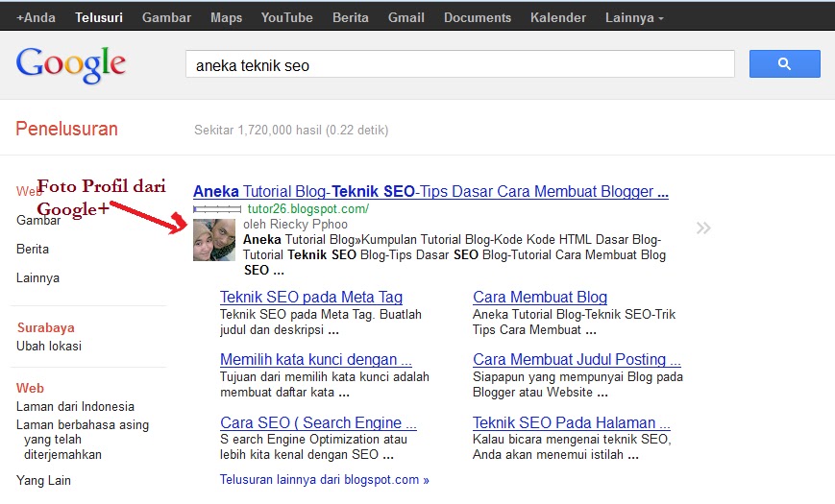Image resolution: width=835 pixels, height=504 pixels.
Task: Open sitelink 'Memilih kata kunci dengan ...'
Action: coord(316,360)
